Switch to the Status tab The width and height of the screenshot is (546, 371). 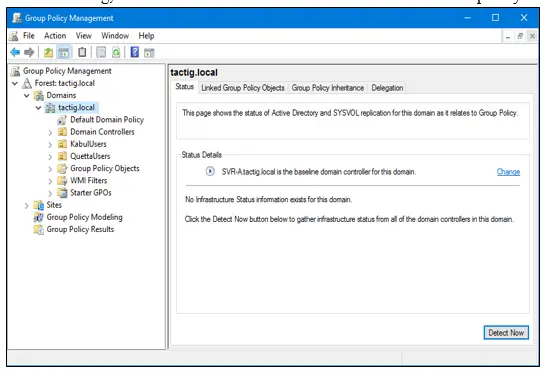pos(185,87)
